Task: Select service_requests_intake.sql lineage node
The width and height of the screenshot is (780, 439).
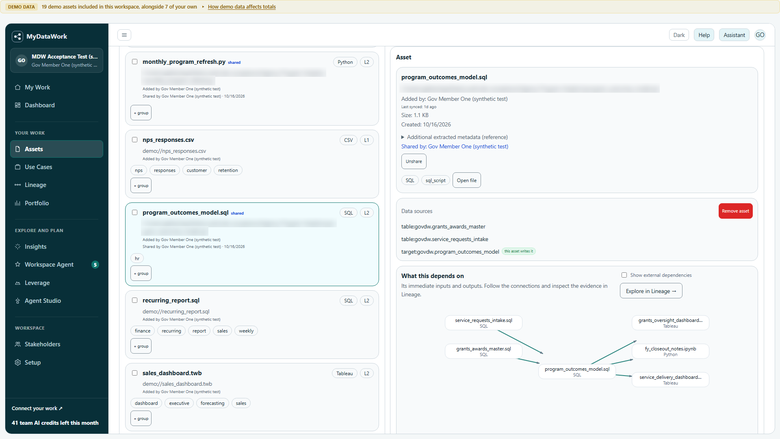Action: 484,323
